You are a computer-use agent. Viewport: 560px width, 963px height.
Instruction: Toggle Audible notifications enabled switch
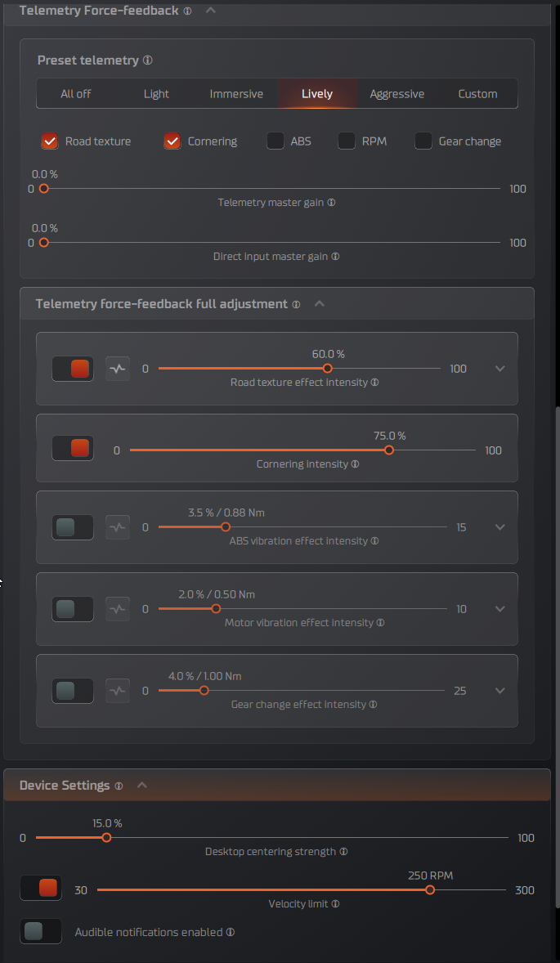click(x=41, y=931)
